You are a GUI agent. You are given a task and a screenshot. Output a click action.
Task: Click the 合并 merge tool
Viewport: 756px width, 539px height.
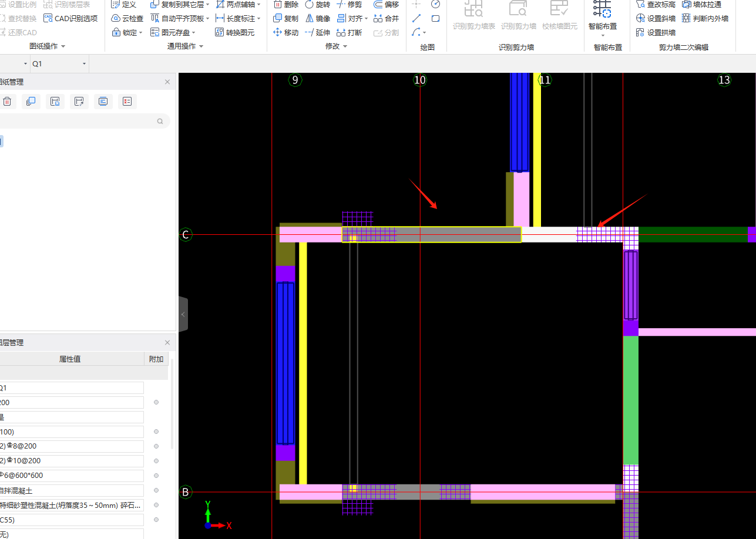point(387,18)
